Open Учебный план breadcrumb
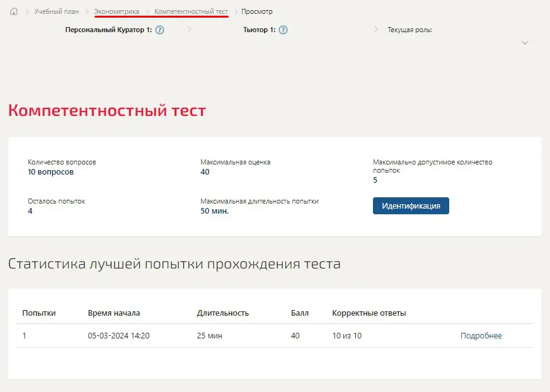This screenshot has width=550, height=392. (x=57, y=11)
